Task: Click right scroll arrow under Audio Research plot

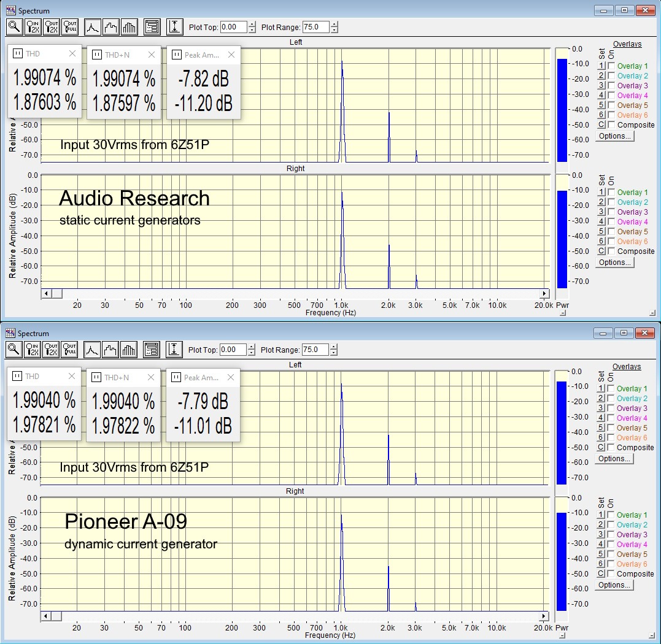Action: (x=544, y=294)
